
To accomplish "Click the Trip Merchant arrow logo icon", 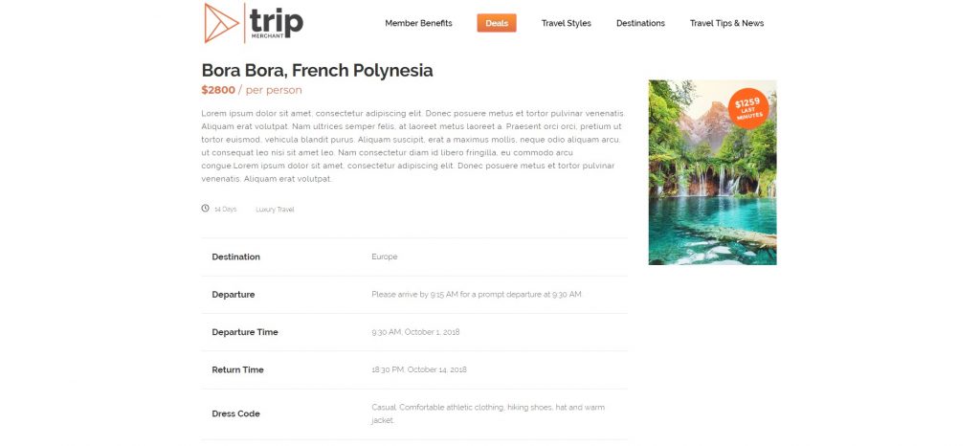I will pos(221,23).
